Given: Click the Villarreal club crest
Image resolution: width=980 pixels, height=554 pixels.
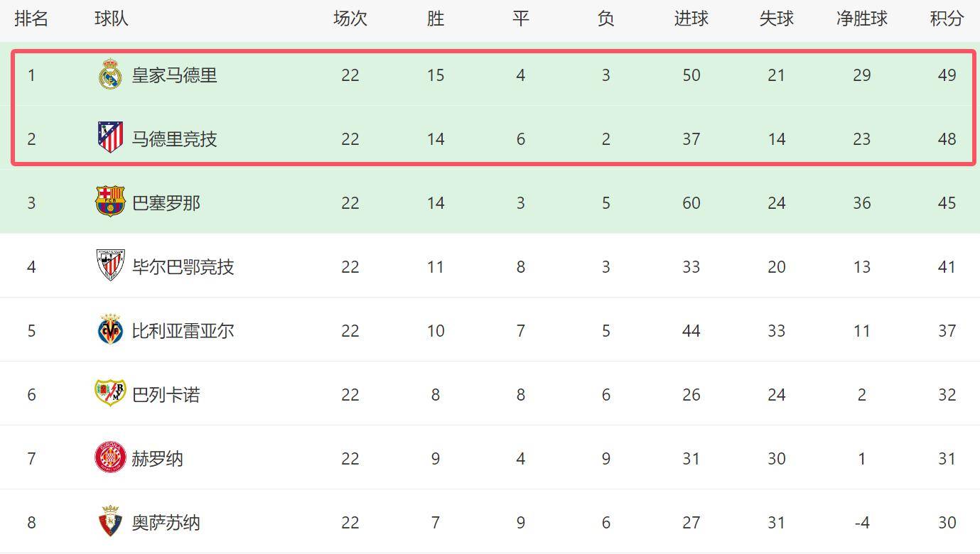Looking at the screenshot, I should click(x=110, y=330).
